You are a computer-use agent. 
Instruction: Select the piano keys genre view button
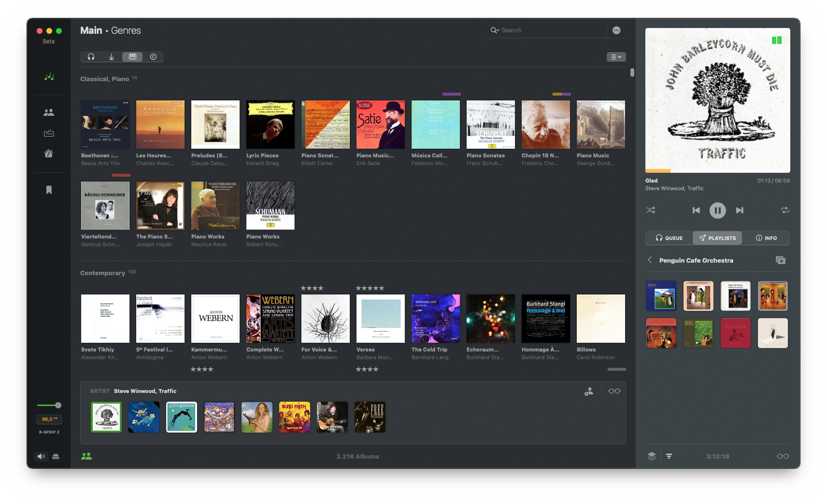[x=132, y=57]
